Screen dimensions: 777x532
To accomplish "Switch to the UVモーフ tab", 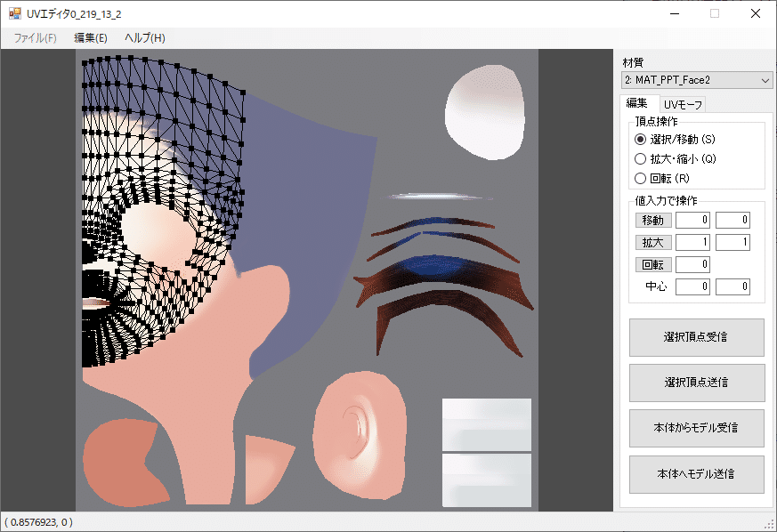I will point(683,104).
